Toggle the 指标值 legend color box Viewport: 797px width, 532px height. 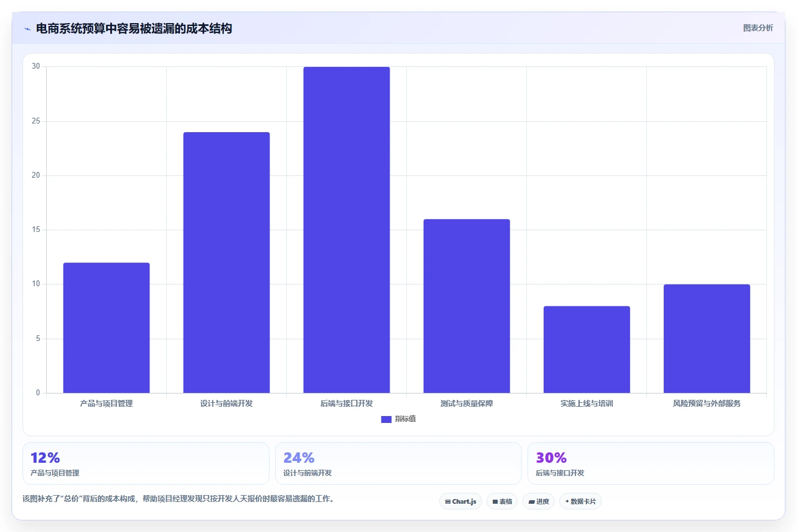tap(386, 419)
